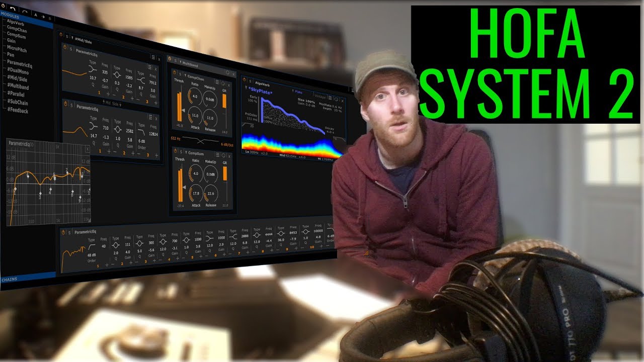Click the 6 dB/Oct crossover slope value

coord(227,144)
